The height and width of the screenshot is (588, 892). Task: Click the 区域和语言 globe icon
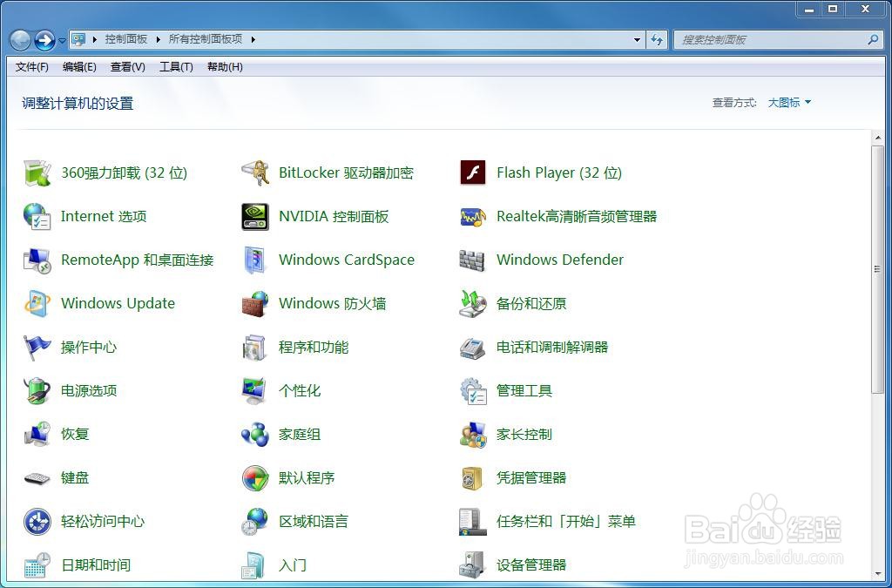pyautogui.click(x=255, y=522)
